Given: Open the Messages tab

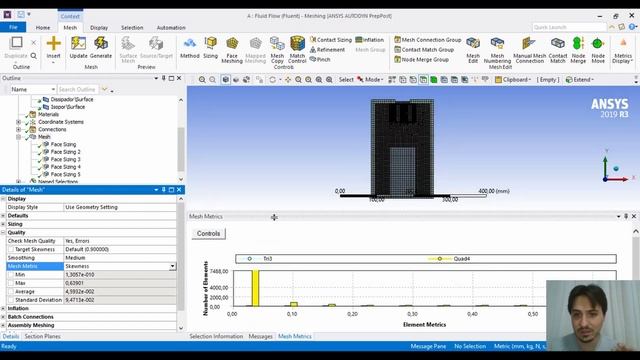Looking at the screenshot, I should (260, 336).
